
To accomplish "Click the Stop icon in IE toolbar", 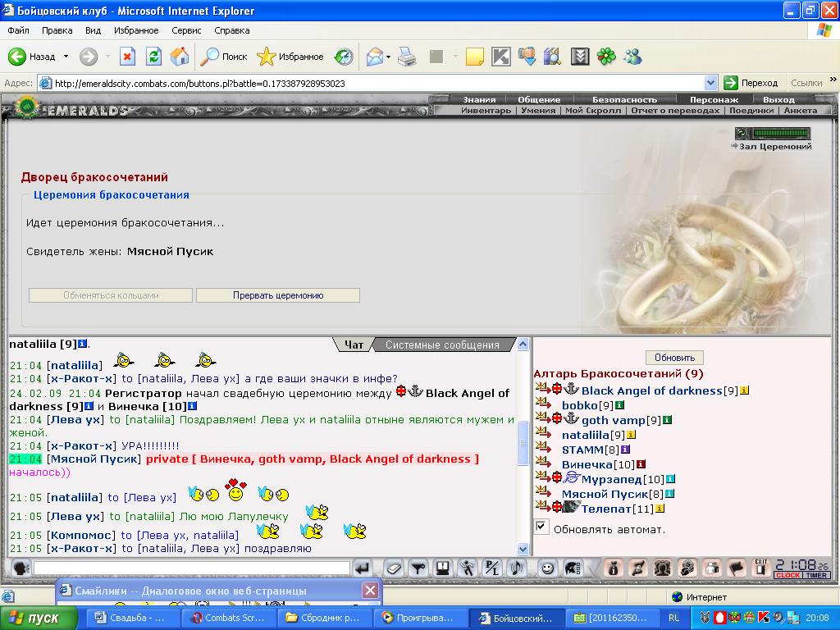I will (127, 57).
